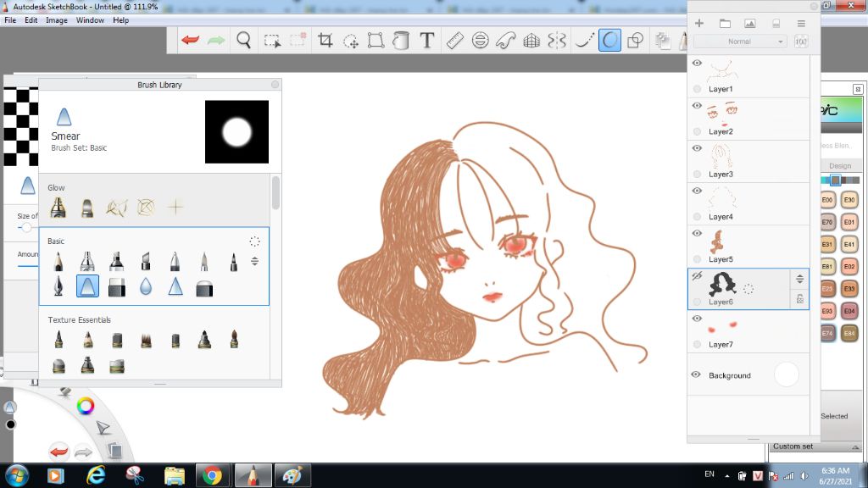The height and width of the screenshot is (488, 868).
Task: Select the Layer5 thumbnail
Action: (718, 241)
